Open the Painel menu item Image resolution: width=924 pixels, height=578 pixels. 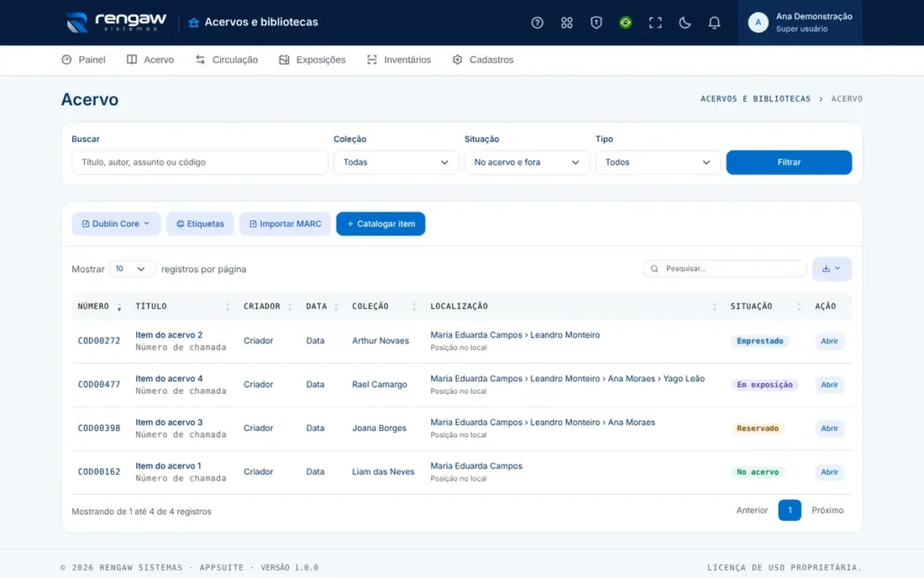(84, 60)
